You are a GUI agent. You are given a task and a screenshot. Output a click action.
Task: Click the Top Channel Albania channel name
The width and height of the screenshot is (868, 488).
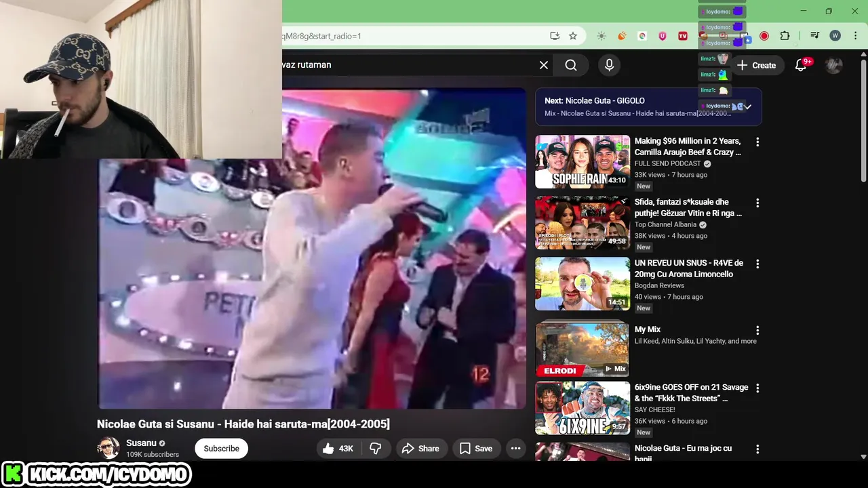point(666,224)
